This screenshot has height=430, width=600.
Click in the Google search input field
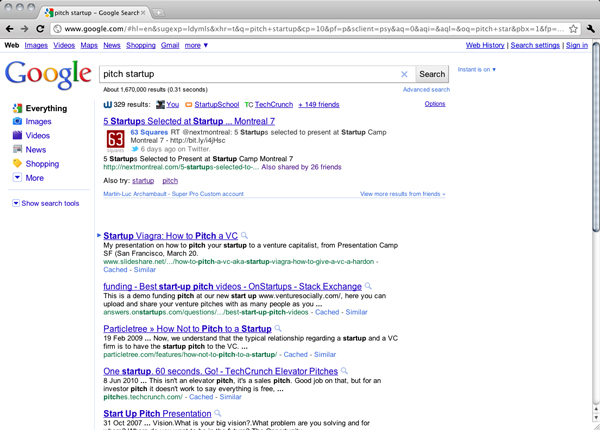point(251,74)
